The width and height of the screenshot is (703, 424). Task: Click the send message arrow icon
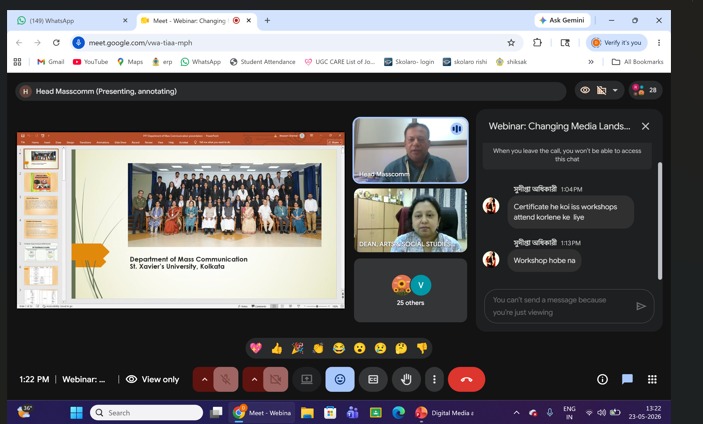(x=641, y=306)
